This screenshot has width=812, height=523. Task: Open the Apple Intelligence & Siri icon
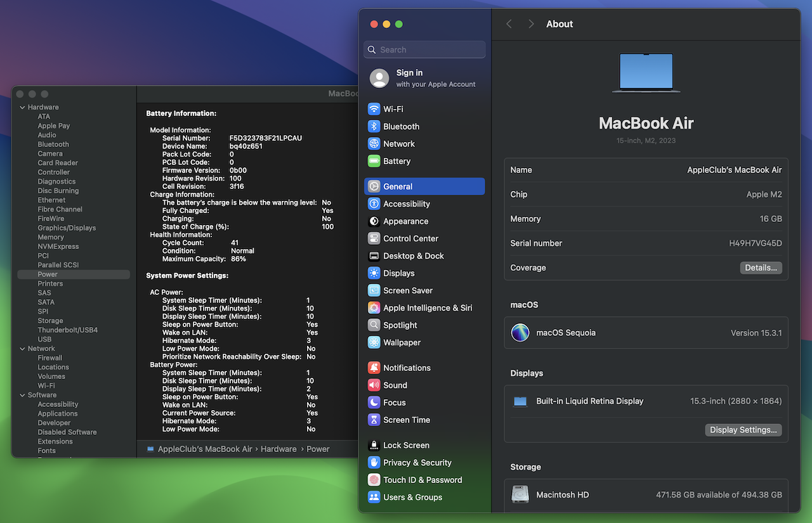pos(374,307)
